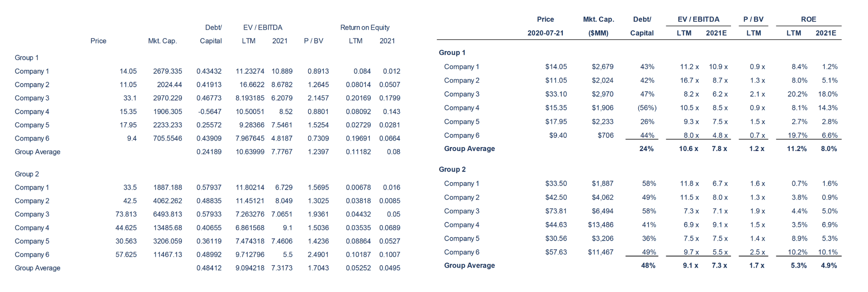This screenshot has height=292, width=868.
Task: Select the $13,486 market cap cell
Action: tap(601, 225)
